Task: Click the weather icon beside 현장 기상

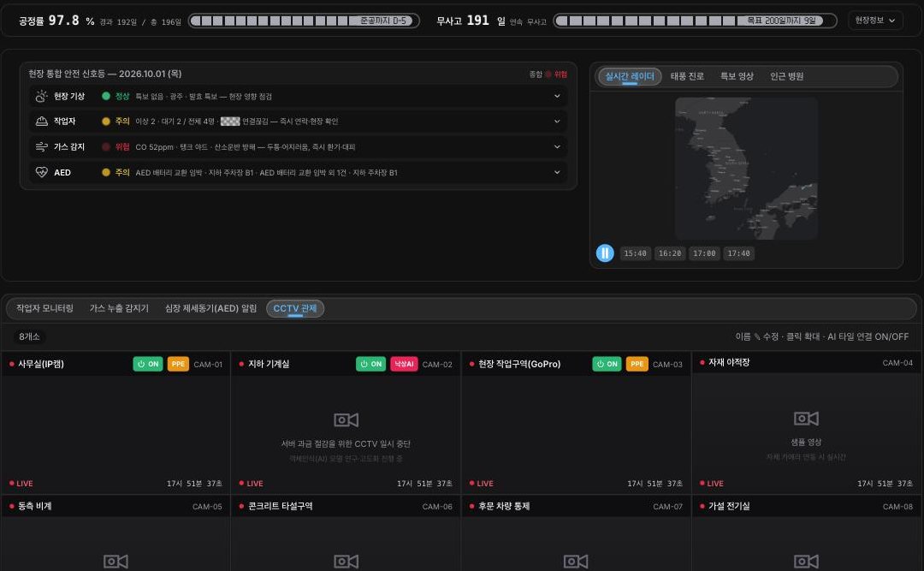Action: [41, 96]
